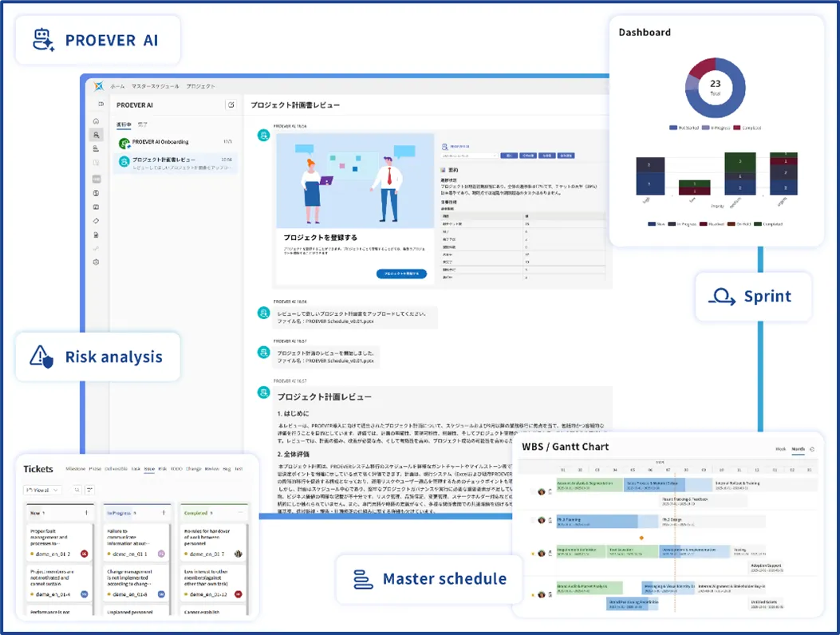Click the Tickets search magnifier icon
This screenshot has height=635, width=840.
pyautogui.click(x=77, y=490)
